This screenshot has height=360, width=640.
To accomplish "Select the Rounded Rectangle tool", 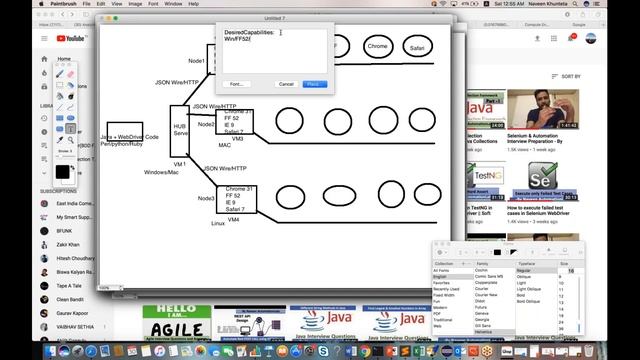I will (x=60, y=129).
